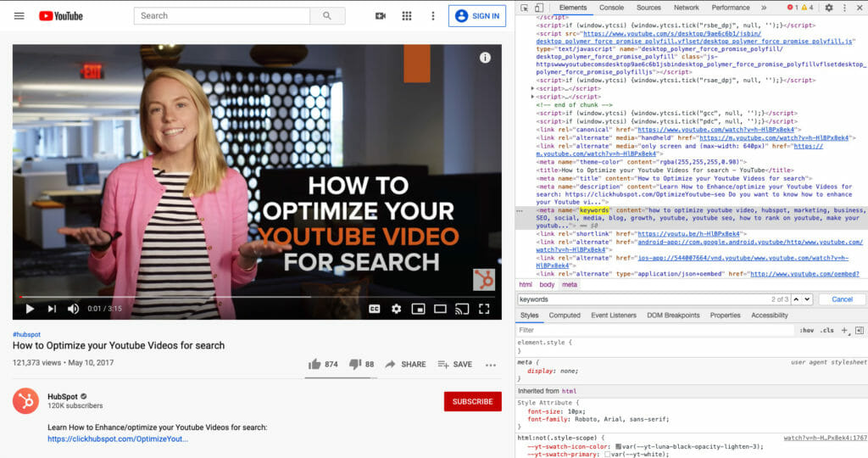Open the Sources tab

[648, 8]
